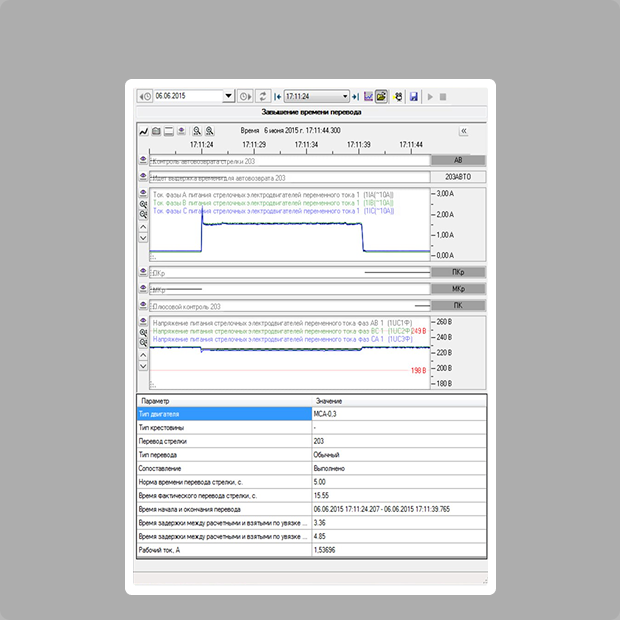Viewport: 620px width, 620px height.
Task: Click the table panel icon in chart toolbar
Action: tap(169, 131)
